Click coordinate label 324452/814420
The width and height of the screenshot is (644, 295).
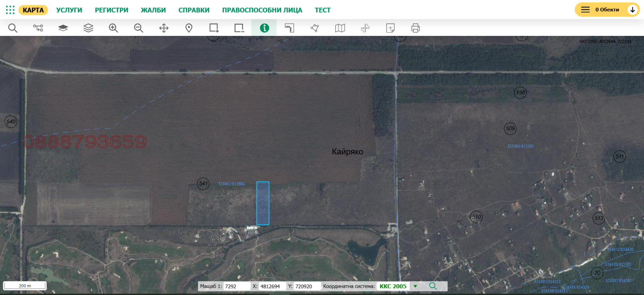pyautogui.click(x=620, y=250)
